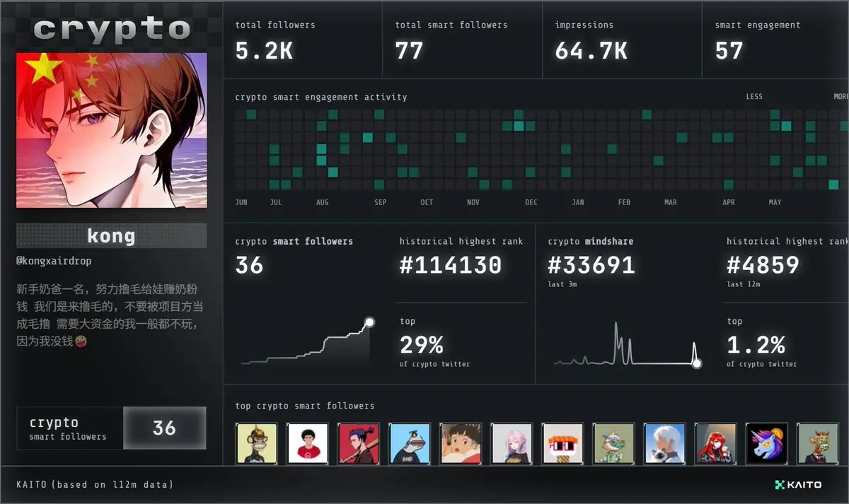Image resolution: width=849 pixels, height=504 pixels.
Task: Click the MAY month label on heatmap
Action: tap(775, 203)
